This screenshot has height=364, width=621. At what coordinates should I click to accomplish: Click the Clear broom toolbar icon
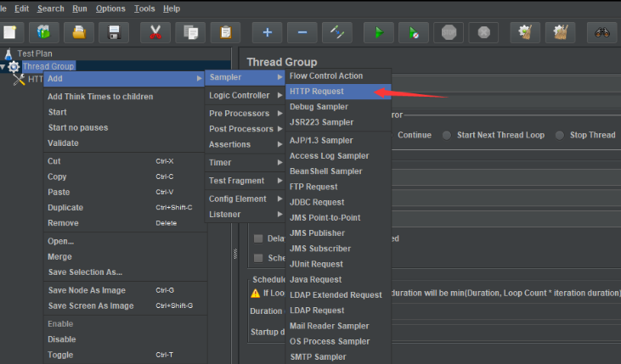(525, 32)
